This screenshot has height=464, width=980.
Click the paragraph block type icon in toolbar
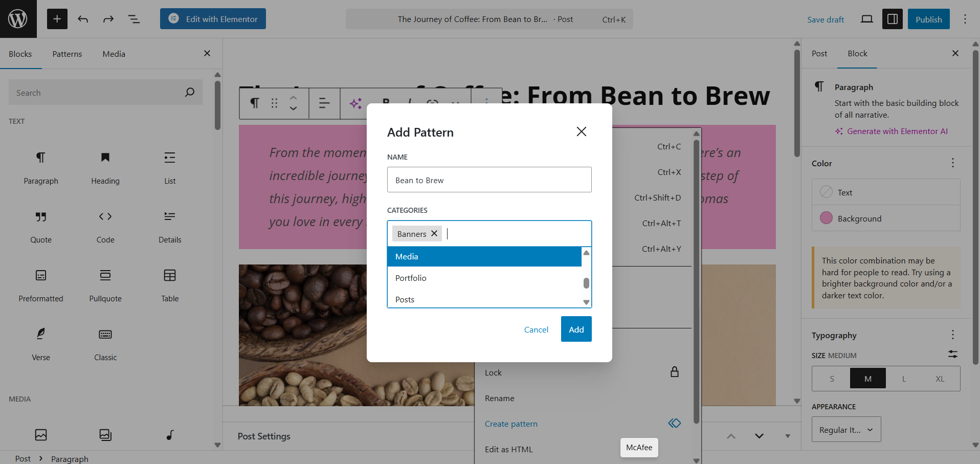(254, 103)
